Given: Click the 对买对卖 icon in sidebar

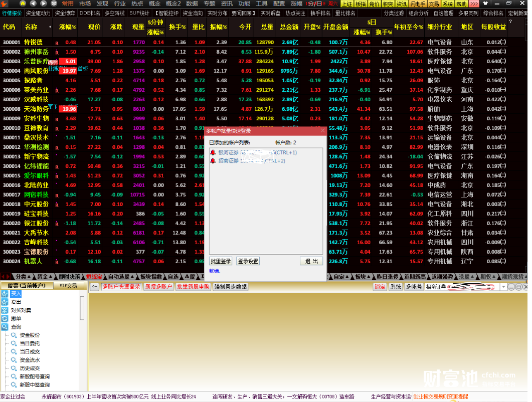Looking at the screenshot, I should click(x=5, y=310).
